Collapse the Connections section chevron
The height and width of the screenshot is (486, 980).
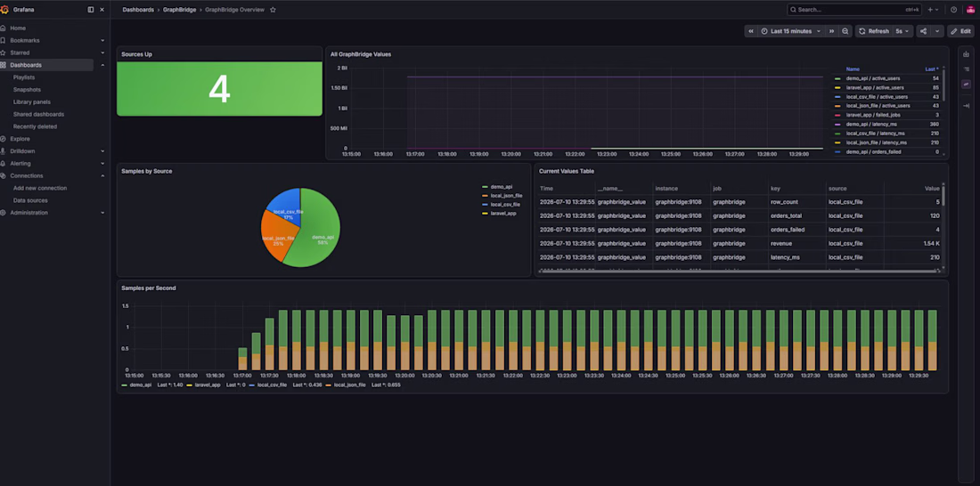point(102,175)
